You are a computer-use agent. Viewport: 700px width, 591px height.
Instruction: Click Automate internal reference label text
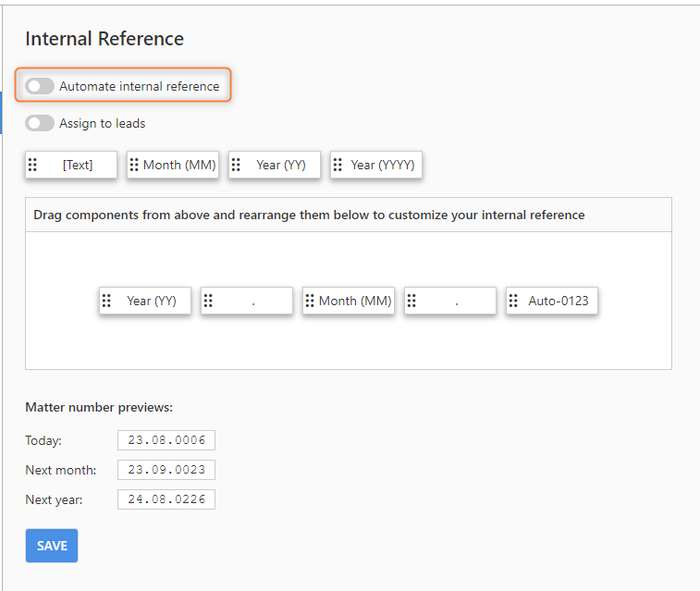[x=140, y=86]
